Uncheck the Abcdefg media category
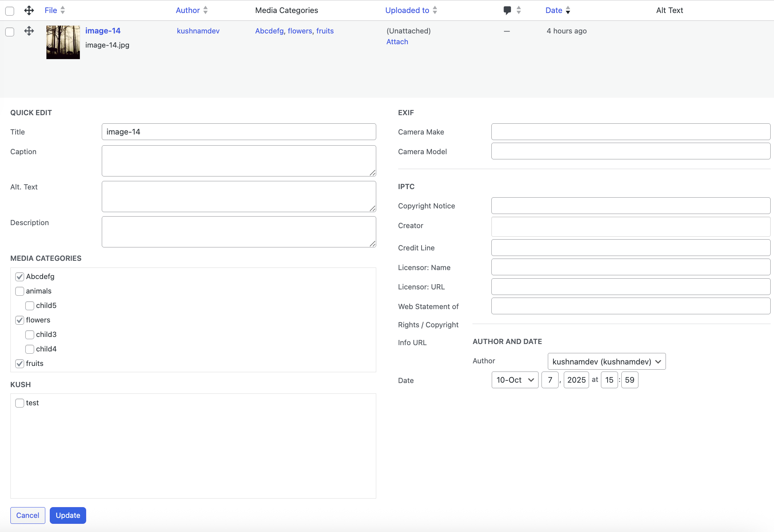 click(20, 277)
